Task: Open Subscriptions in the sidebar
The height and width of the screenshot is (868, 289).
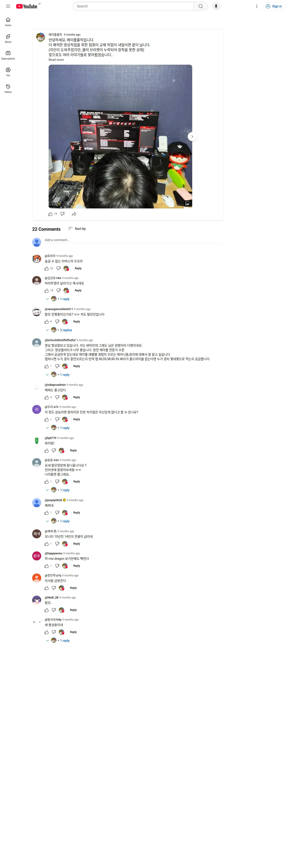Action: 8,55
